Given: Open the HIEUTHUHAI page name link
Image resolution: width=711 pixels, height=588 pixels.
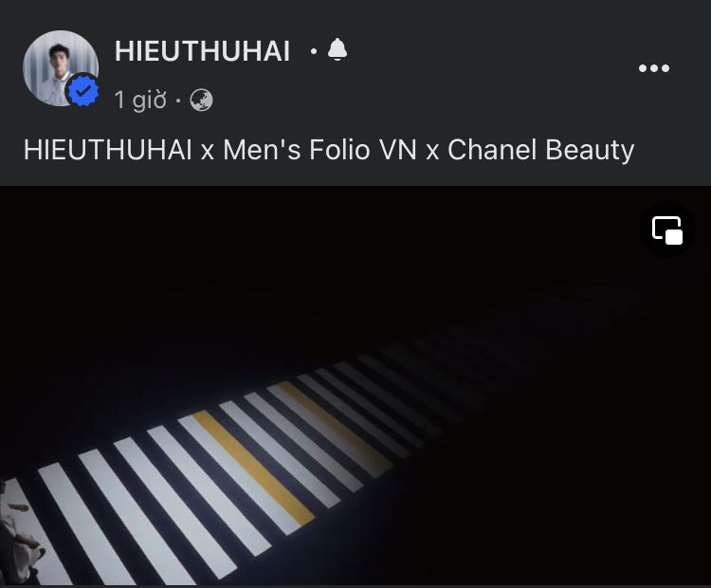Looking at the screenshot, I should (x=202, y=50).
